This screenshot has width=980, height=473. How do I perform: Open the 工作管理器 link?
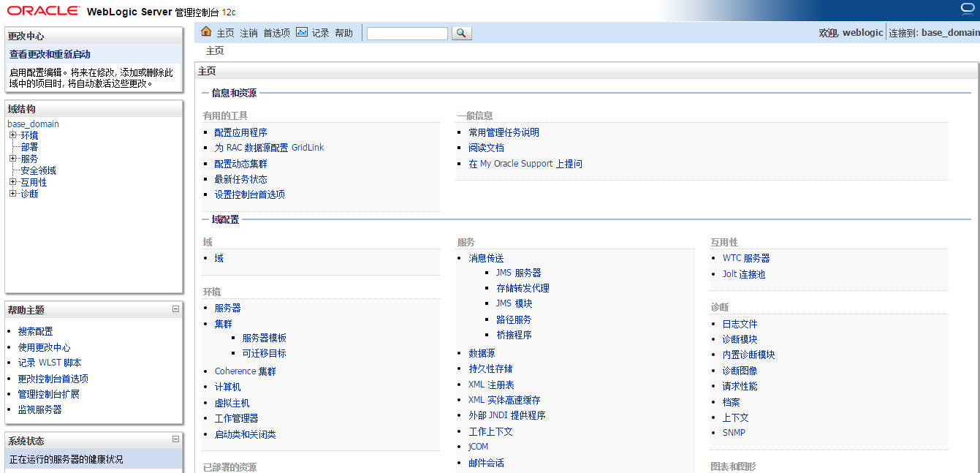click(236, 418)
